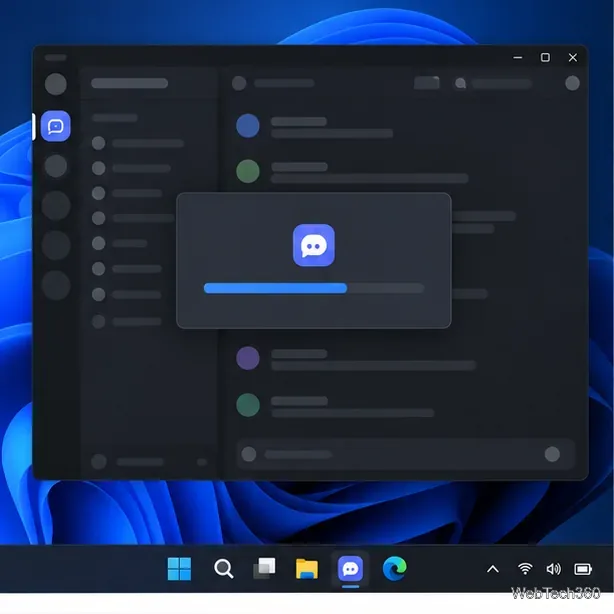Click the round button right of message input
The width and height of the screenshot is (614, 614).
pos(552,454)
